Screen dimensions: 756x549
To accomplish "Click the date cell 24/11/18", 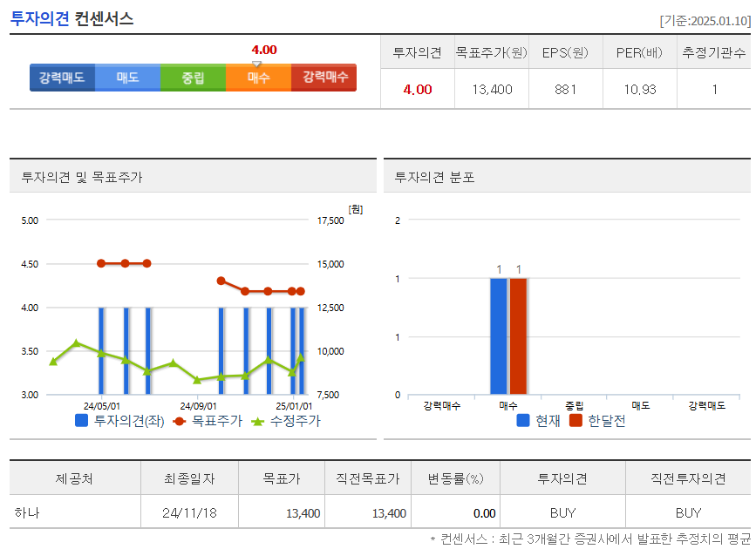I will click(189, 513).
